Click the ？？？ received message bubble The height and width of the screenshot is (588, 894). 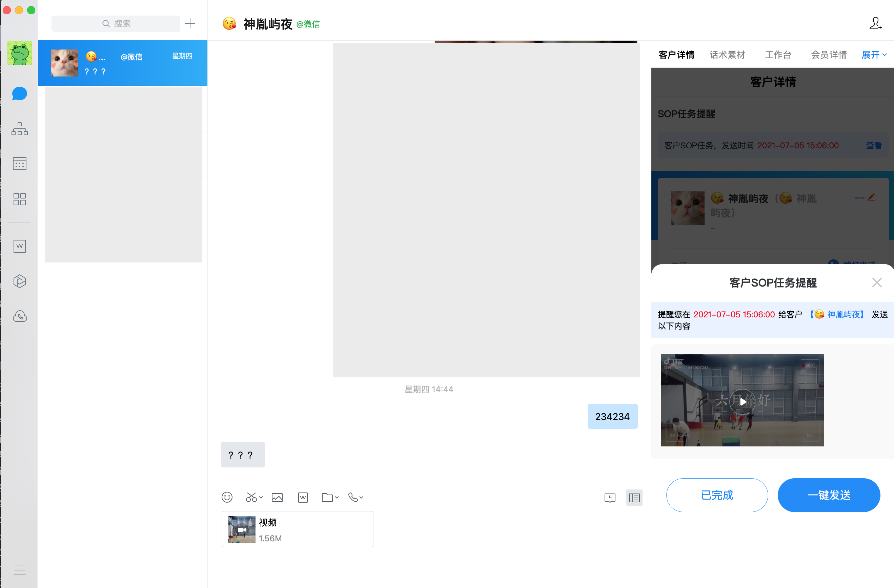click(x=243, y=454)
